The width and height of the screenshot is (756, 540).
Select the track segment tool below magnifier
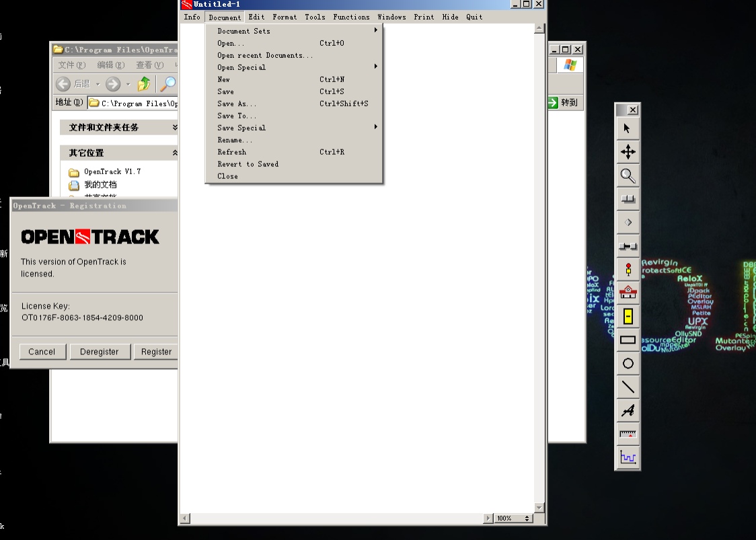click(628, 199)
